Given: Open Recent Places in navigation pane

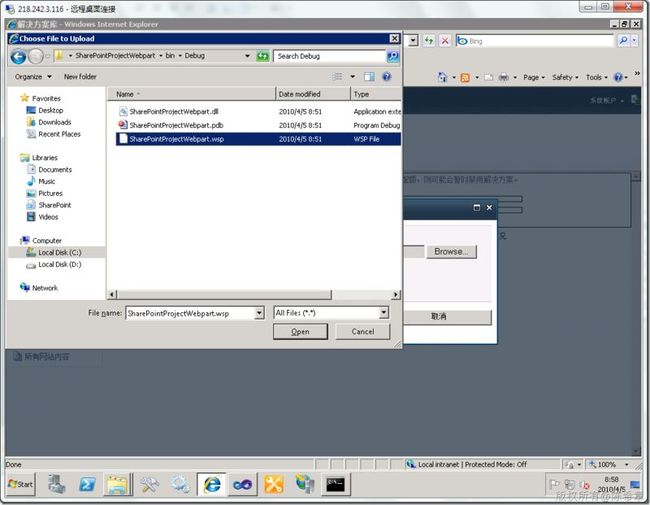Looking at the screenshot, I should click(x=53, y=134).
